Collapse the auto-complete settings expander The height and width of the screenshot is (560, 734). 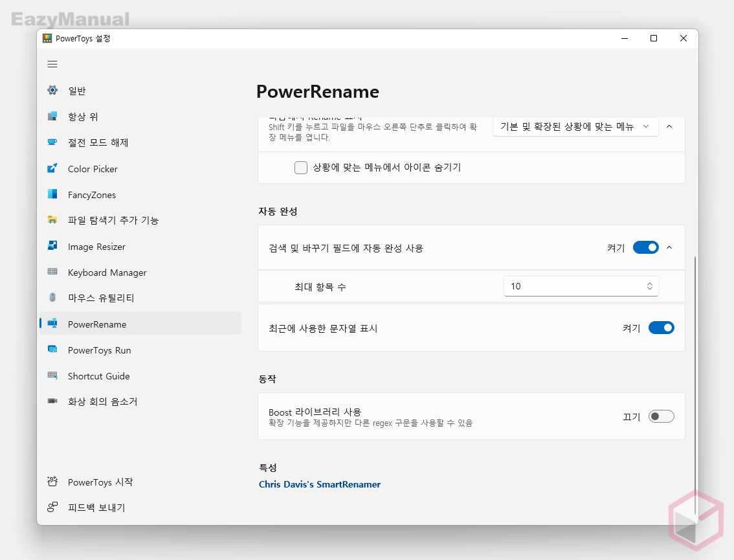pyautogui.click(x=669, y=247)
